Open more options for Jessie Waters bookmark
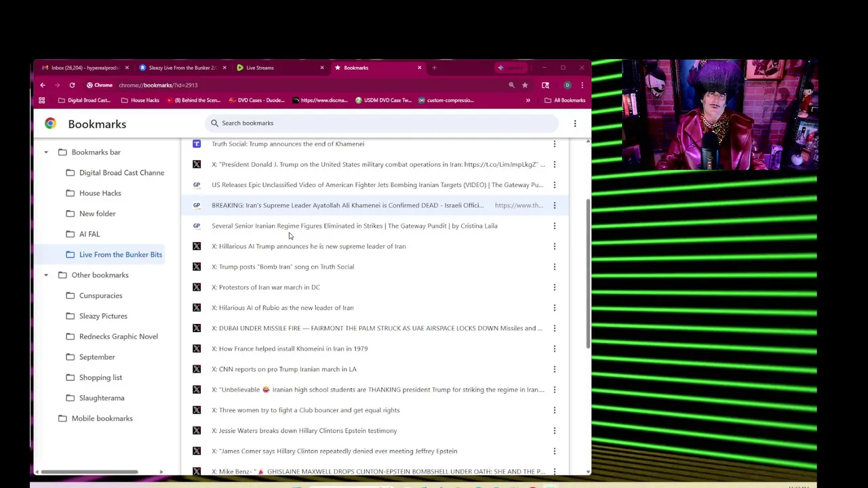The width and height of the screenshot is (868, 488). (x=555, y=430)
